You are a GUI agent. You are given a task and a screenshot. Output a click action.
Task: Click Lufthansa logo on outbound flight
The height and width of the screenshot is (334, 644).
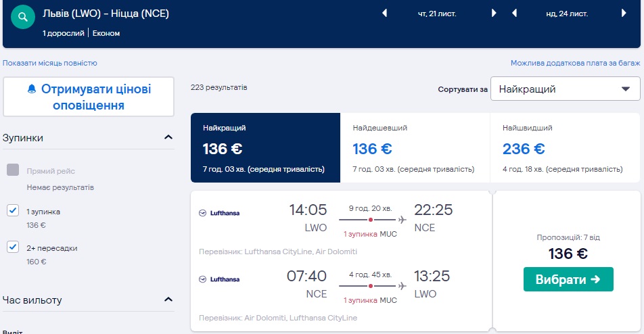click(219, 213)
